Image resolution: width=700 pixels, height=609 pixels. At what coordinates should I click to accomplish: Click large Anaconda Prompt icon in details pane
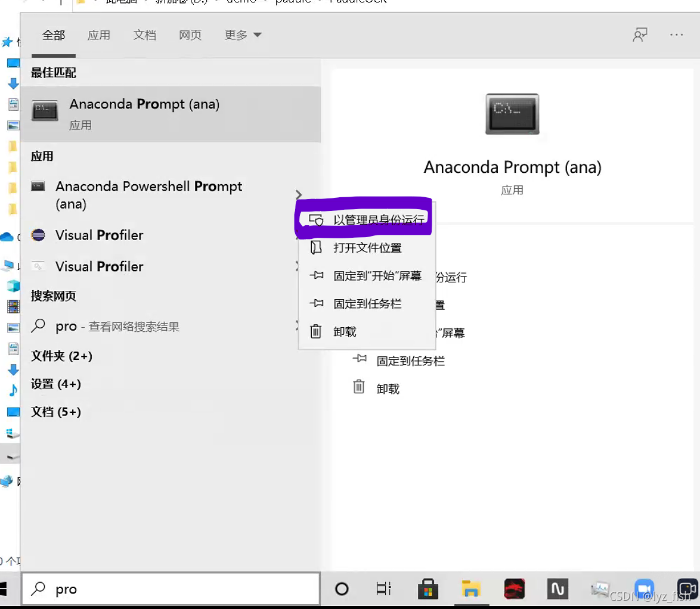(512, 114)
